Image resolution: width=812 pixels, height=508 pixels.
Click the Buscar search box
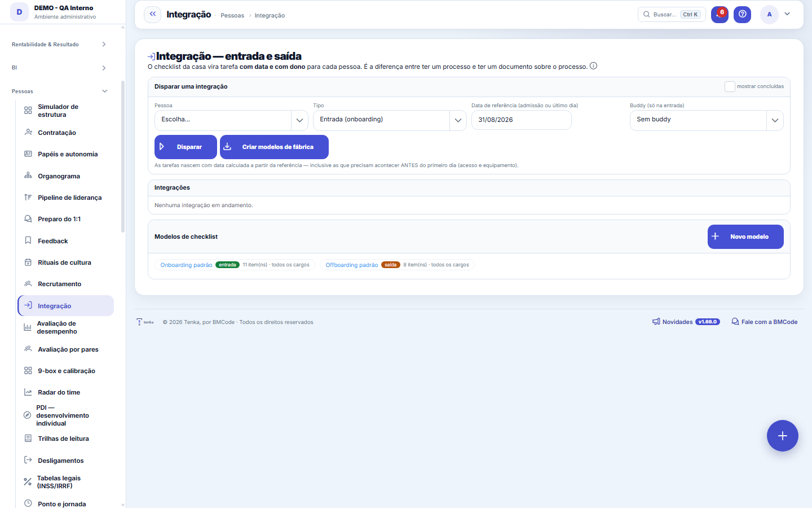pyautogui.click(x=672, y=14)
